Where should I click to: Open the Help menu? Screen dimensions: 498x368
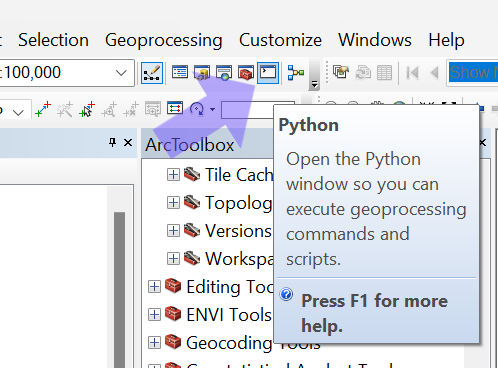tap(446, 41)
